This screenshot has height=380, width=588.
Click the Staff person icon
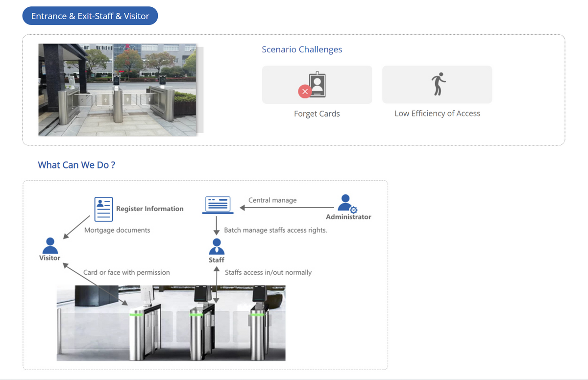point(217,246)
